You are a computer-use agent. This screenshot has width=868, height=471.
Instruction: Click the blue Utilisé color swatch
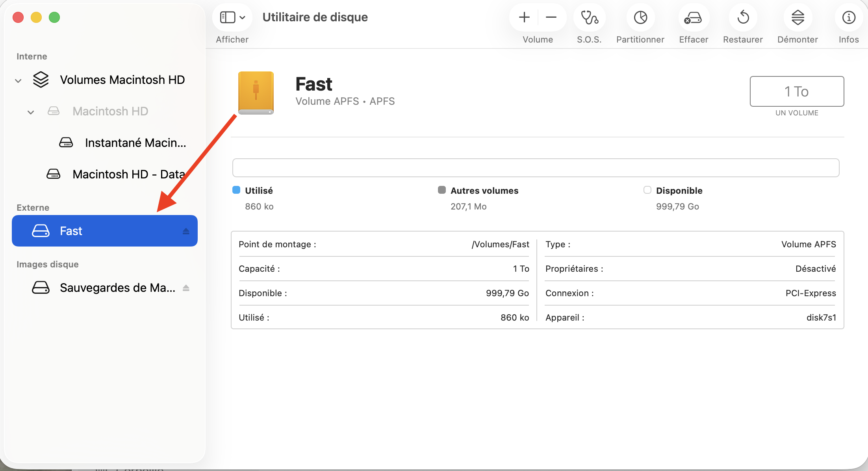[236, 190]
